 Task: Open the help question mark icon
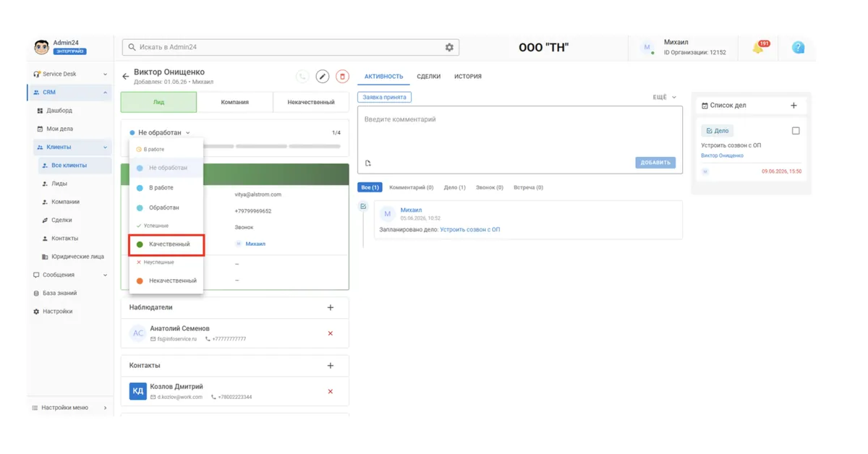pos(798,48)
